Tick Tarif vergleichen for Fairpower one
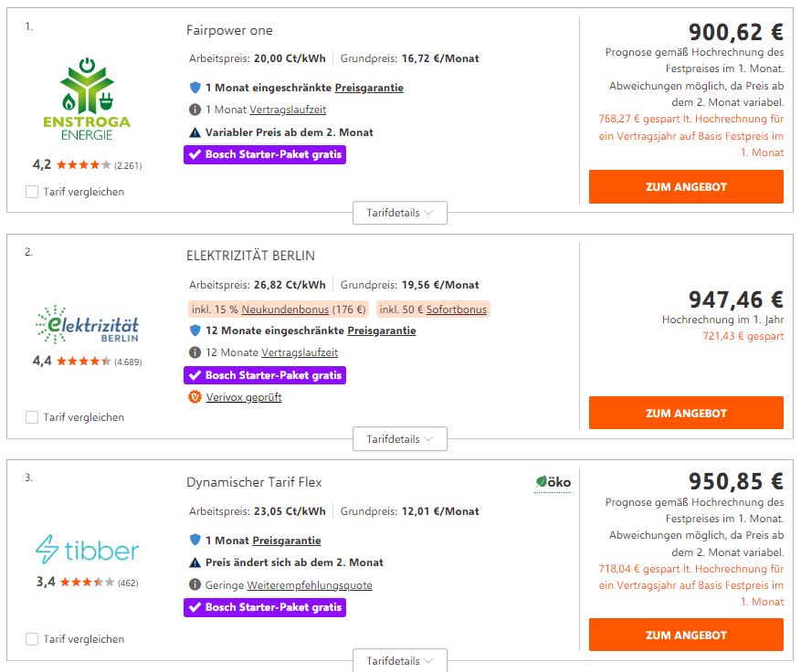The width and height of the screenshot is (801, 672). (x=32, y=192)
